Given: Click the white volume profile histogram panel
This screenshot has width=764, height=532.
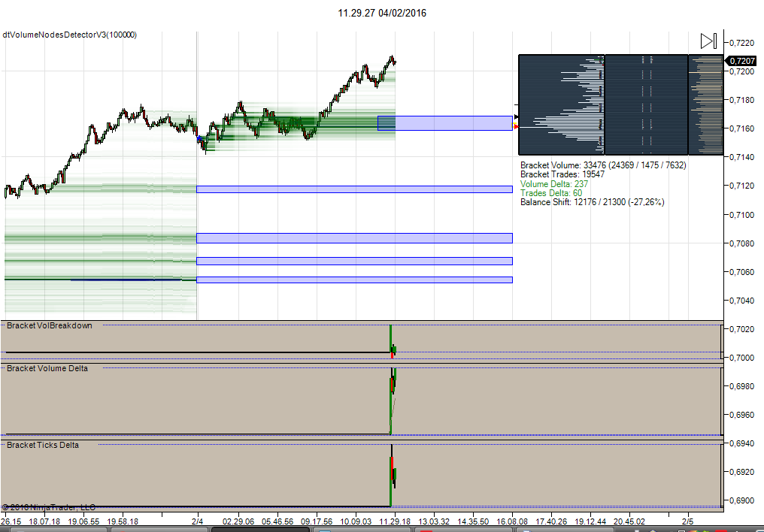Looking at the screenshot, I should [x=561, y=104].
